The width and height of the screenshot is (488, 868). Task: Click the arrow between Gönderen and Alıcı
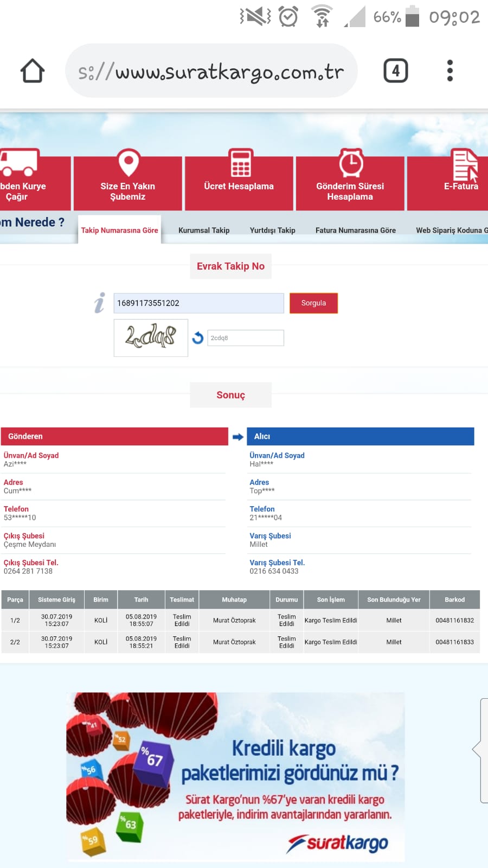[x=237, y=437]
